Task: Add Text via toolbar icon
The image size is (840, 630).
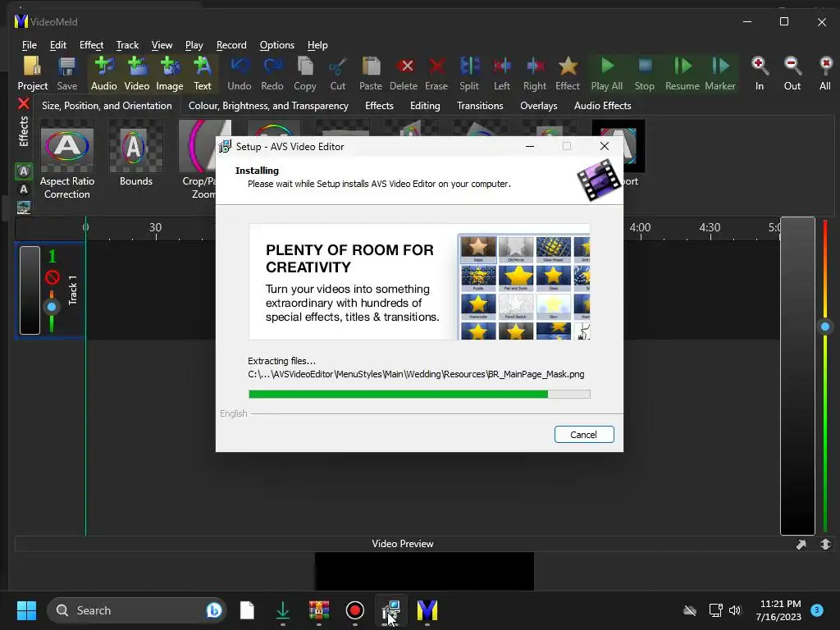Action: click(x=203, y=73)
